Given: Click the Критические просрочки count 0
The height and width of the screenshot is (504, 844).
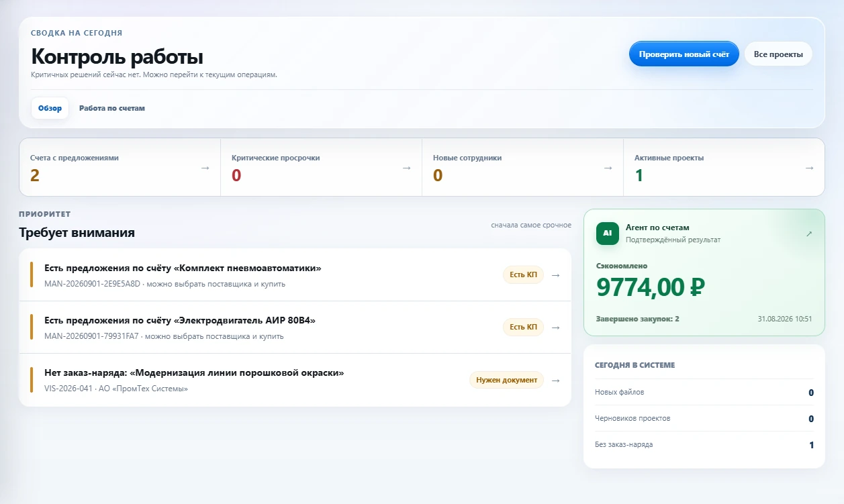Looking at the screenshot, I should tap(236, 176).
